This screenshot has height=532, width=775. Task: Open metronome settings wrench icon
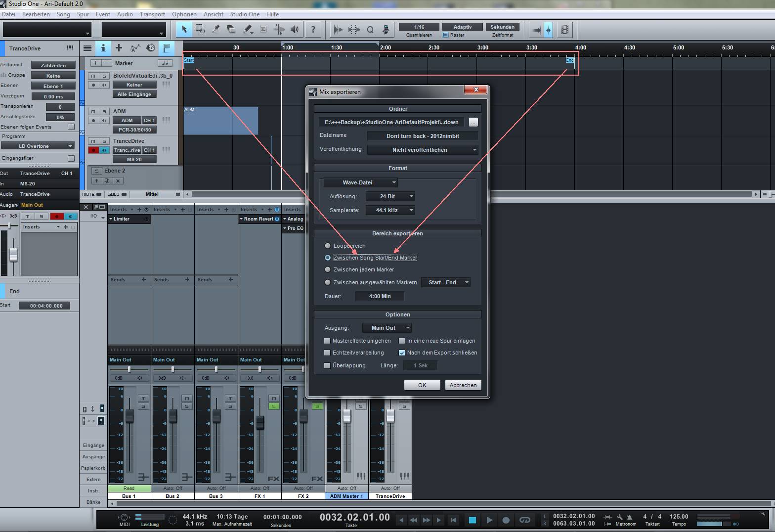[x=620, y=517]
